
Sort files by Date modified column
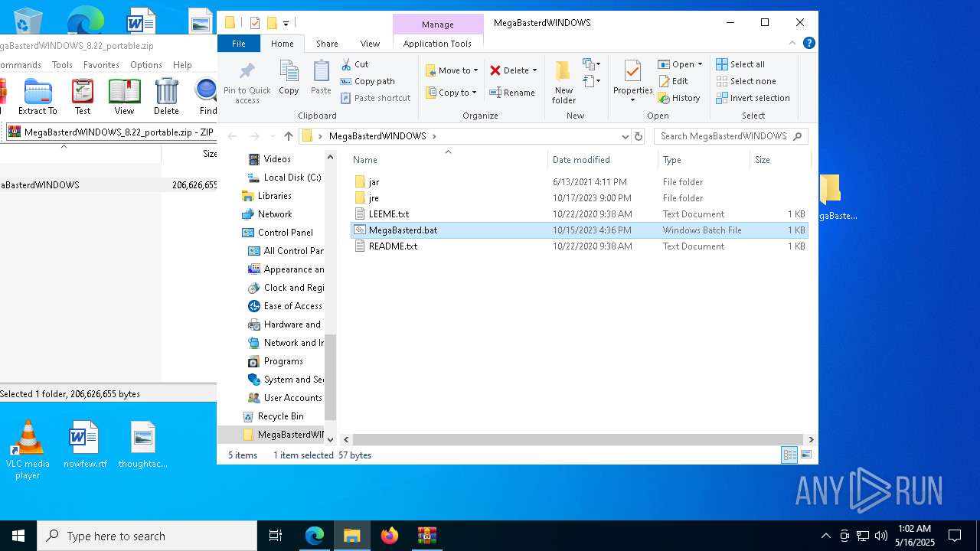tap(602, 160)
